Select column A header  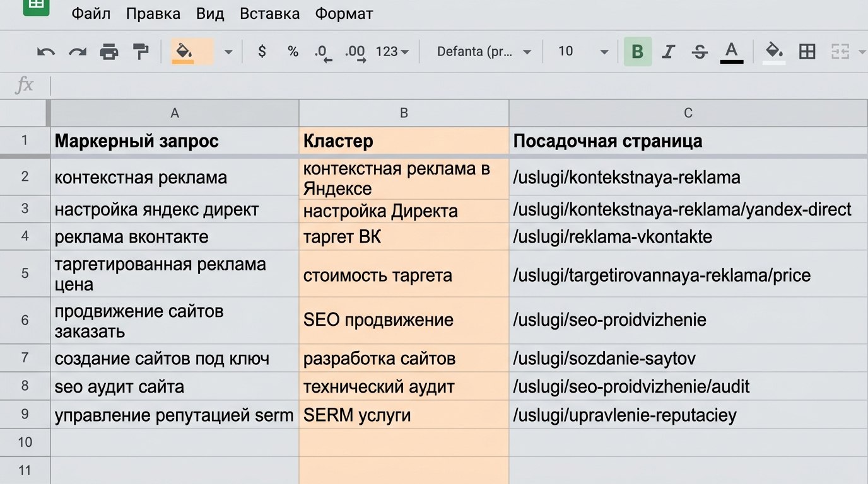click(x=175, y=113)
